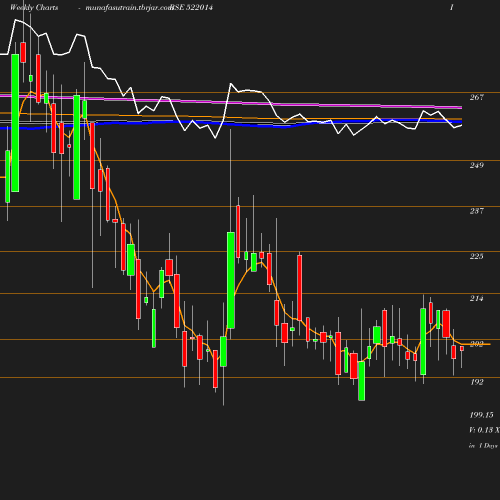This screenshot has height=500, width=500.
Task: Click the 237 price axis label
Action: (x=477, y=211)
